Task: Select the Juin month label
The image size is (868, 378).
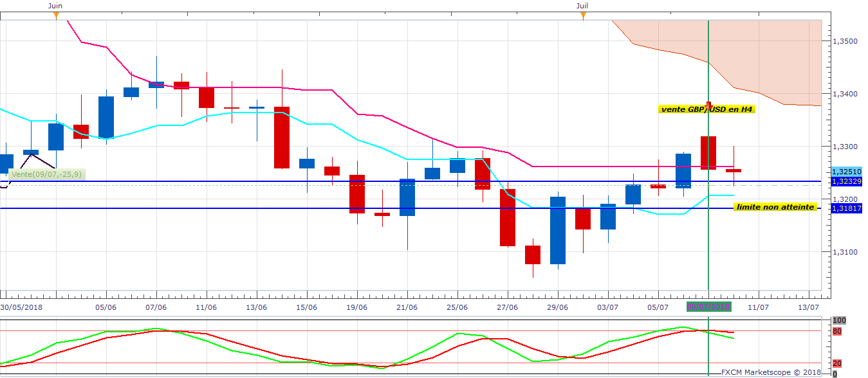Action: 56,5
